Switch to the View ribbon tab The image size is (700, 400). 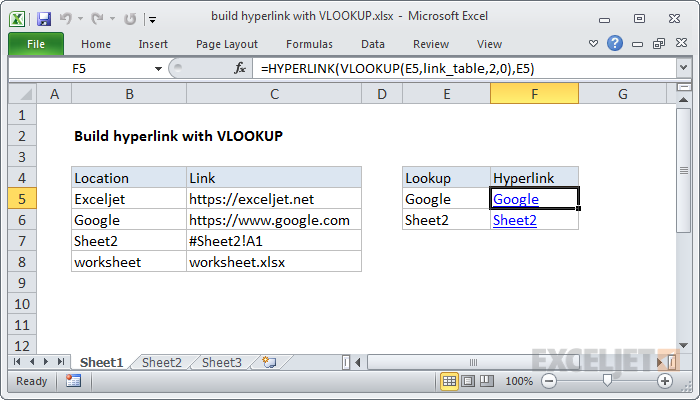tap(489, 44)
